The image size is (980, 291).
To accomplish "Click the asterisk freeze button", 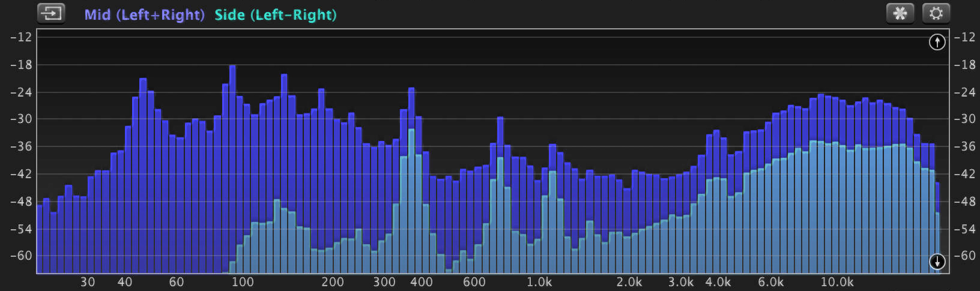I will pyautogui.click(x=900, y=13).
